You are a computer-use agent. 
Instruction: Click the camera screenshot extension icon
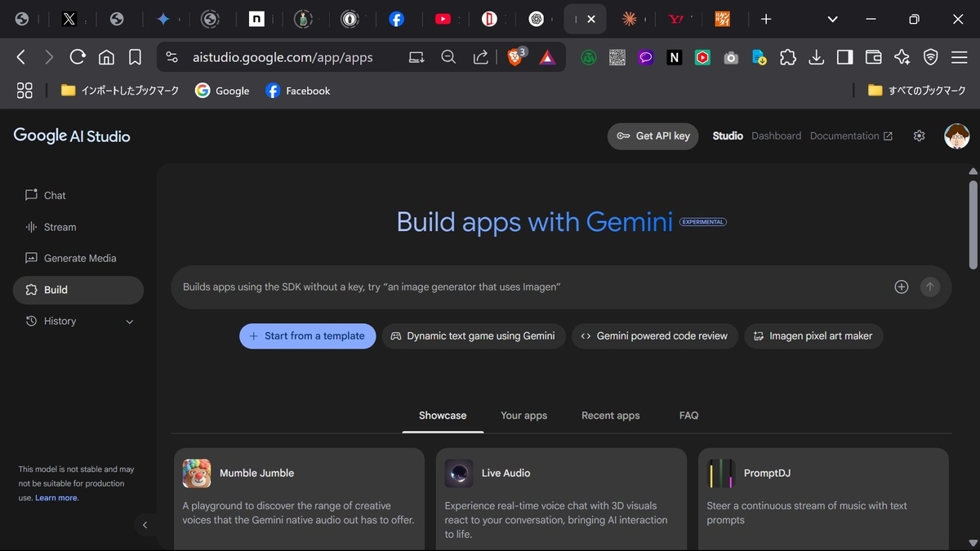click(731, 57)
